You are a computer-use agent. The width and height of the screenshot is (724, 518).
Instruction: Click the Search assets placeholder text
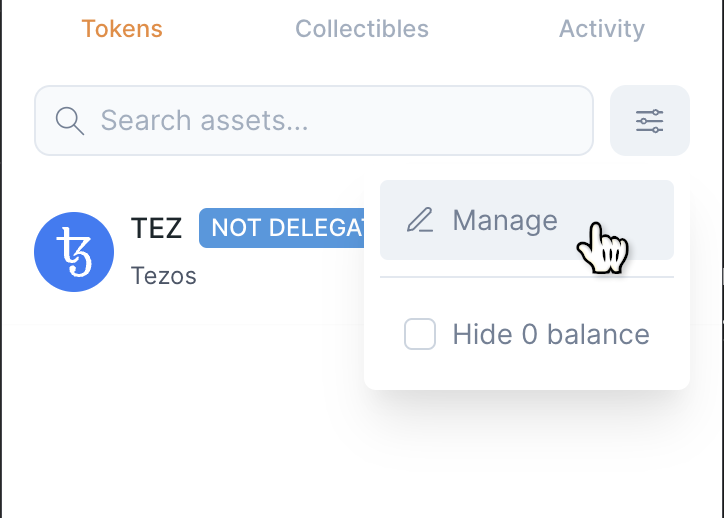coord(204,121)
